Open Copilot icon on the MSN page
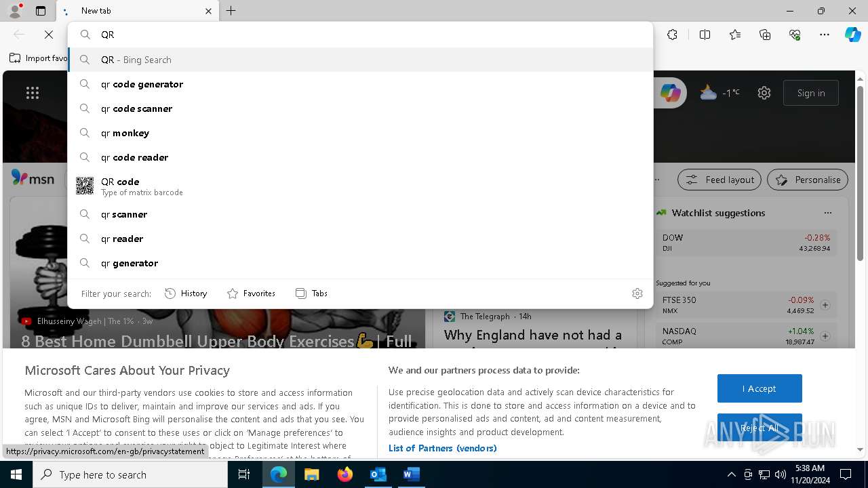 (670, 93)
